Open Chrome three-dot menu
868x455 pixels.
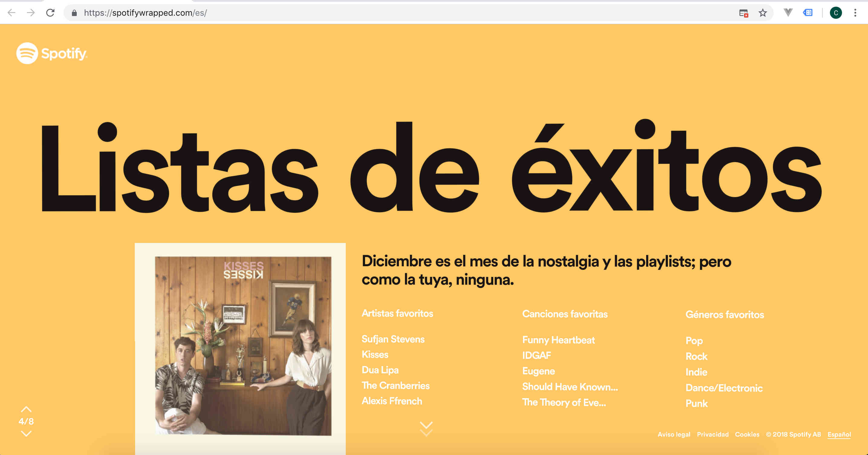coord(855,13)
